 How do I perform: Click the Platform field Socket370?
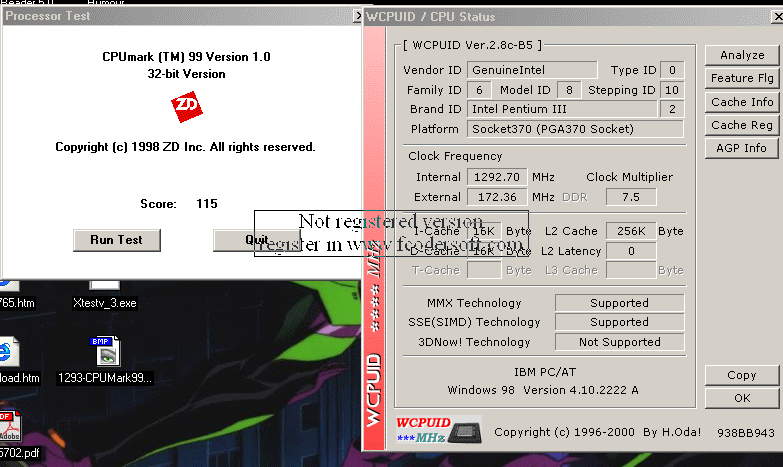[575, 129]
